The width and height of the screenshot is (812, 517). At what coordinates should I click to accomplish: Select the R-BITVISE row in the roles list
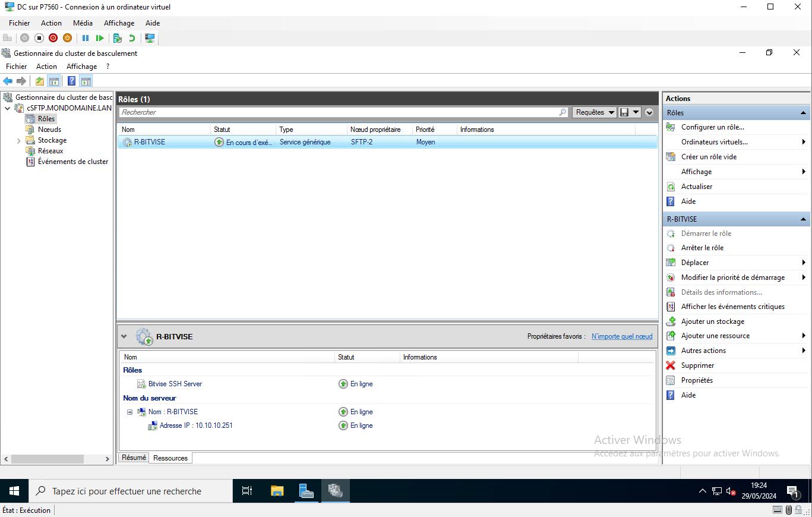(x=387, y=142)
